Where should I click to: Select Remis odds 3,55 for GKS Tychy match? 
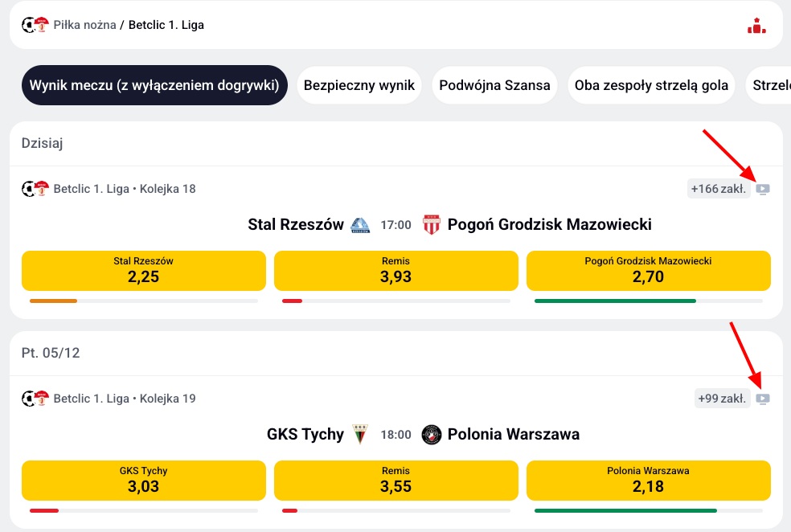395,480
